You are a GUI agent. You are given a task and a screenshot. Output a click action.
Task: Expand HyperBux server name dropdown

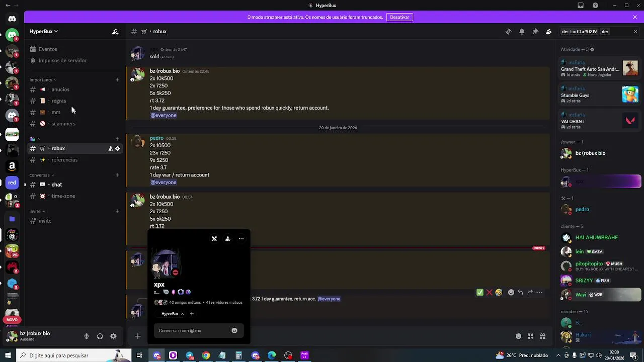point(43,31)
